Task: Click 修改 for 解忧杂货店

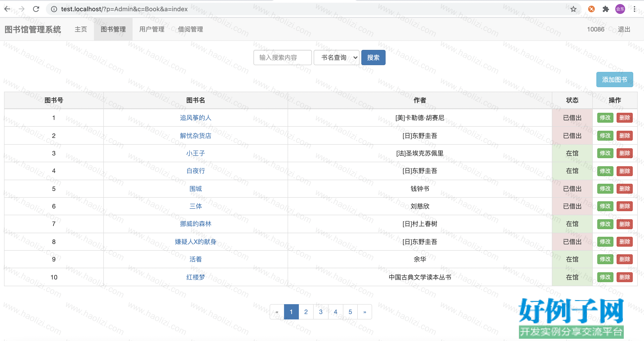Action: tap(605, 136)
